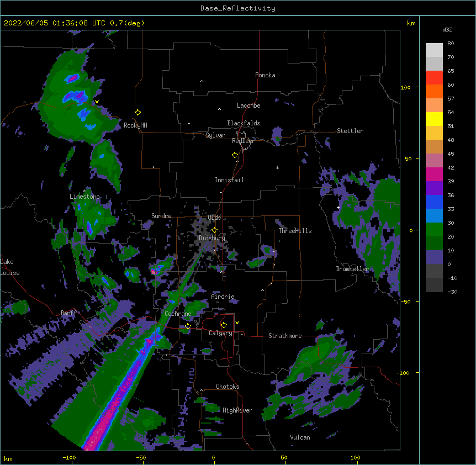
Task: Click the magenta storm core northwest of Cochrane
Action: [x=154, y=272]
